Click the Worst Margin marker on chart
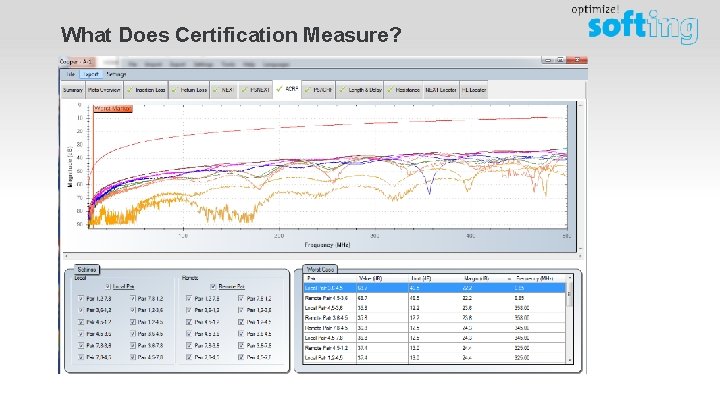The height and width of the screenshot is (405, 720). click(x=113, y=109)
